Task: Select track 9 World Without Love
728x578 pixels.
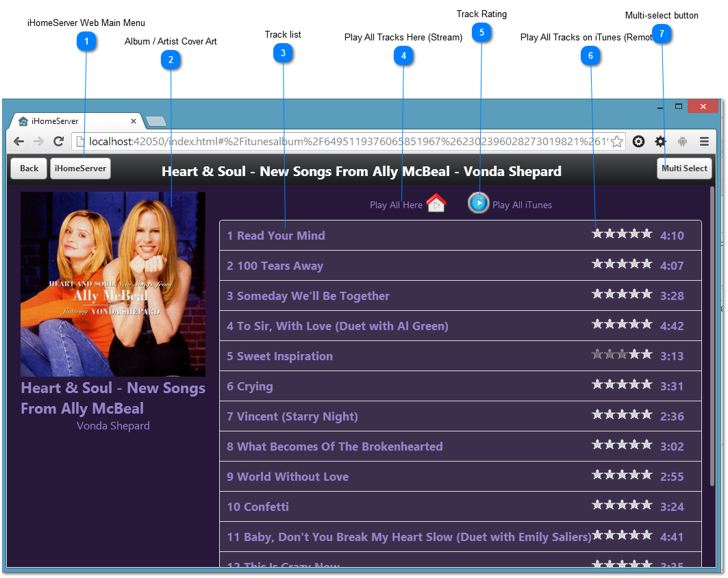Action: coord(460,477)
